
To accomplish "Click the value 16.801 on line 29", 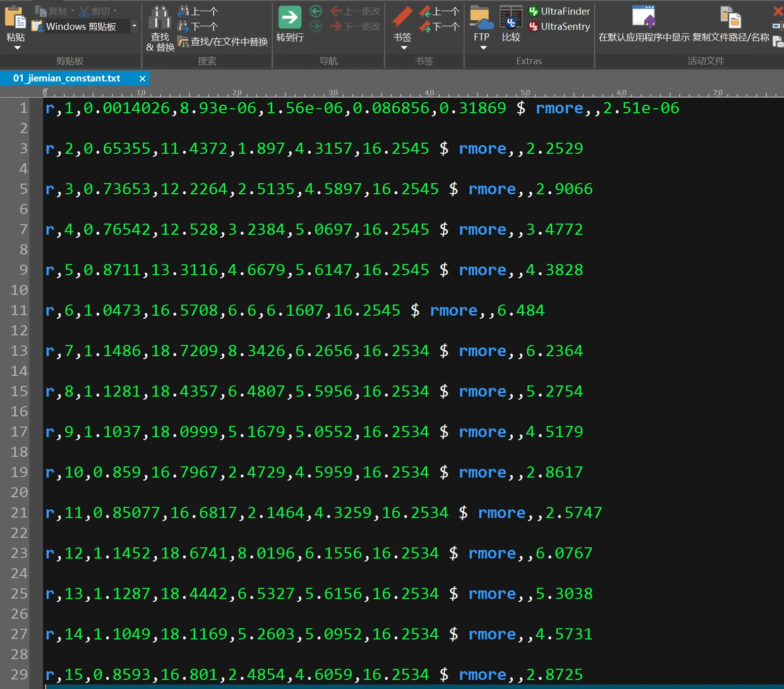I will click(x=189, y=674).
